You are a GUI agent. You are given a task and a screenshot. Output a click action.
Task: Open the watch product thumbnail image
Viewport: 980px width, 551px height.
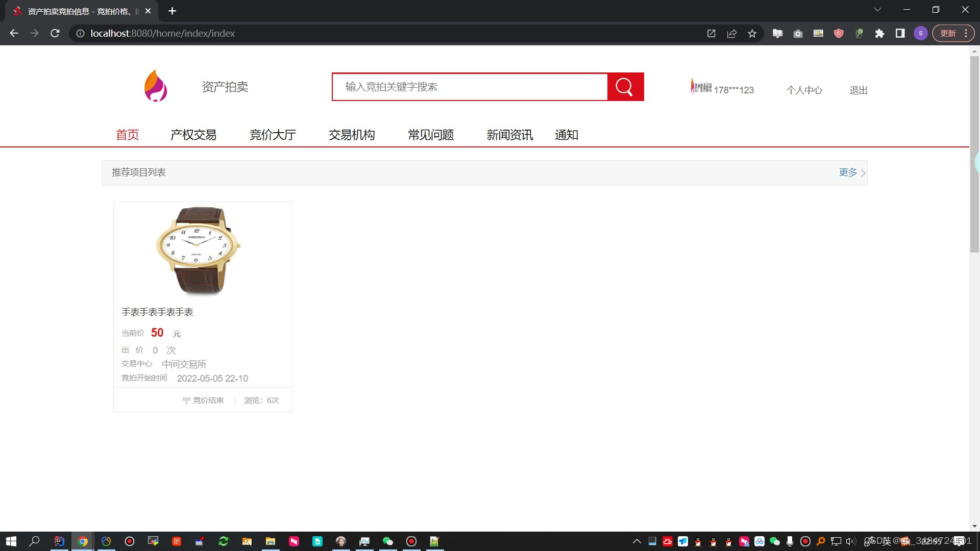point(199,250)
